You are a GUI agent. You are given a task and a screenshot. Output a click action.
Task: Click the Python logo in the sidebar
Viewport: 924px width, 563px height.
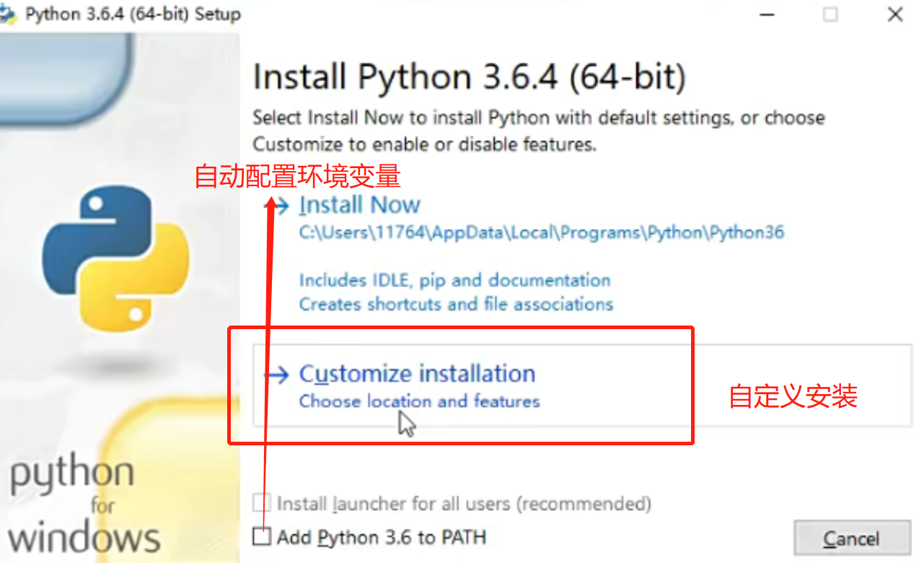(x=115, y=255)
